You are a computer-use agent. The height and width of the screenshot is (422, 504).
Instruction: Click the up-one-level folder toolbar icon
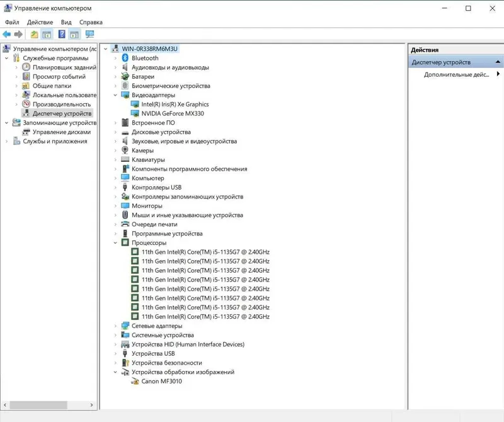34,35
